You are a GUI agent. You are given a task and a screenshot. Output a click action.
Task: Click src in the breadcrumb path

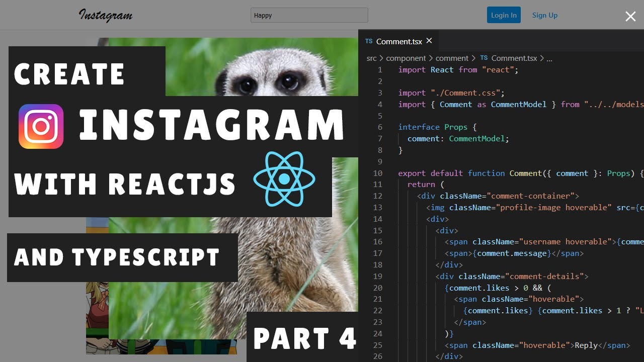pyautogui.click(x=371, y=58)
